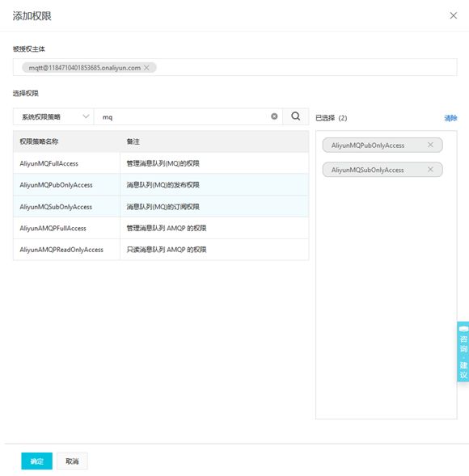Select the AliyunMQFullAccess policy row
The image size is (469, 476).
161,163
